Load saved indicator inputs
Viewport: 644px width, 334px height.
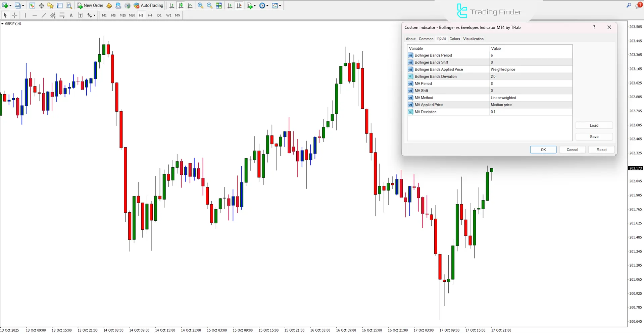(594, 125)
